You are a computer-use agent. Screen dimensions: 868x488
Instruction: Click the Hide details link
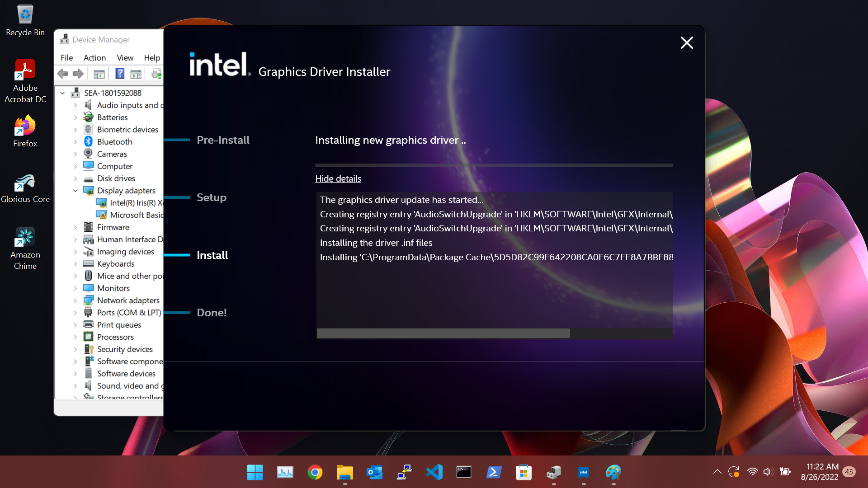pyautogui.click(x=338, y=178)
